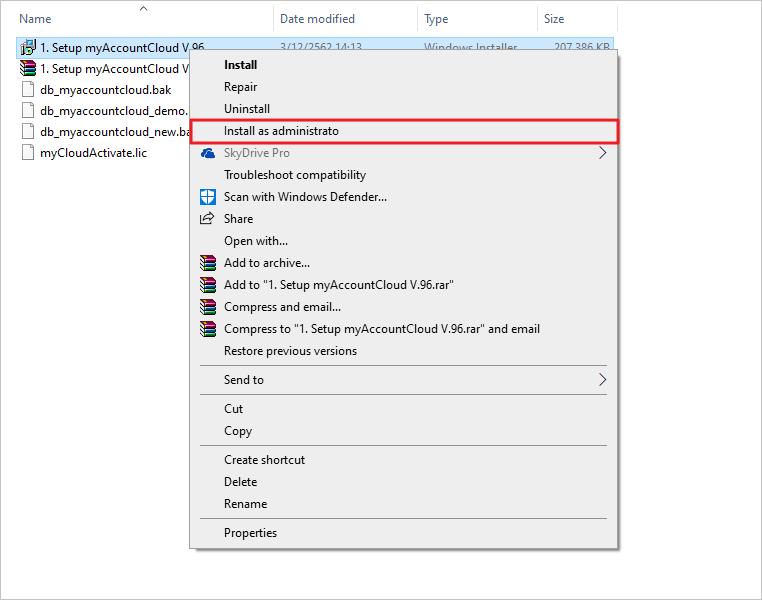The width and height of the screenshot is (762, 600).
Task: Click the file icon of db_myaccountcloud_demo
Action: pyautogui.click(x=28, y=111)
